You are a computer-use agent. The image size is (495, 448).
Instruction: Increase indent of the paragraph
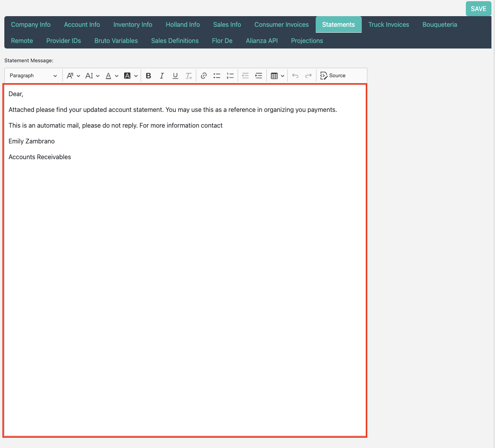point(259,76)
